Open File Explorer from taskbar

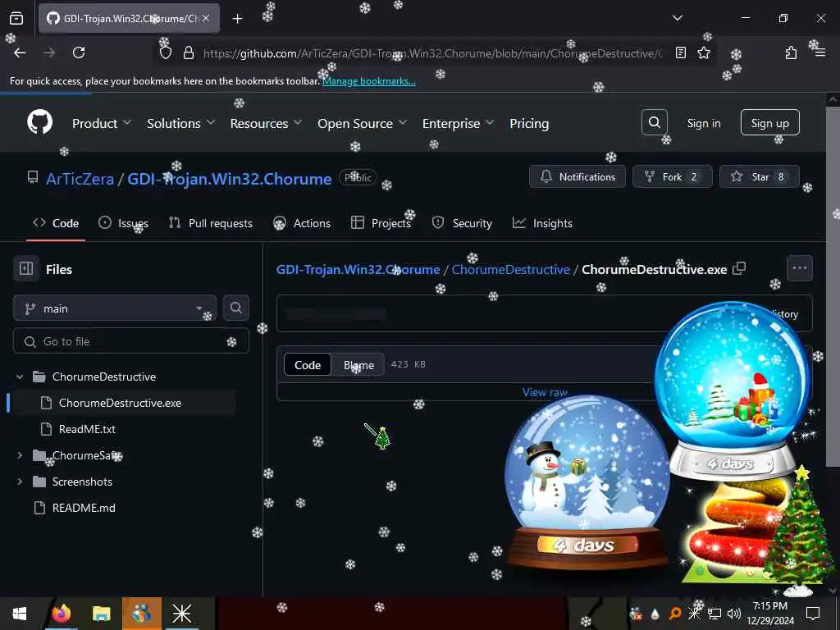coord(101,614)
